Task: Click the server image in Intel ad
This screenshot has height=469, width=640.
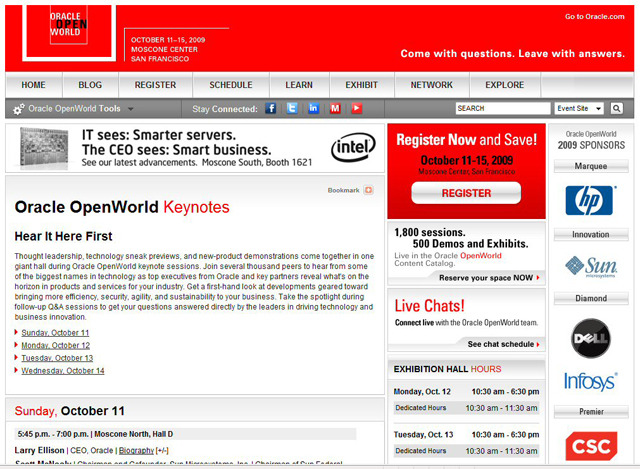Action: [x=44, y=148]
